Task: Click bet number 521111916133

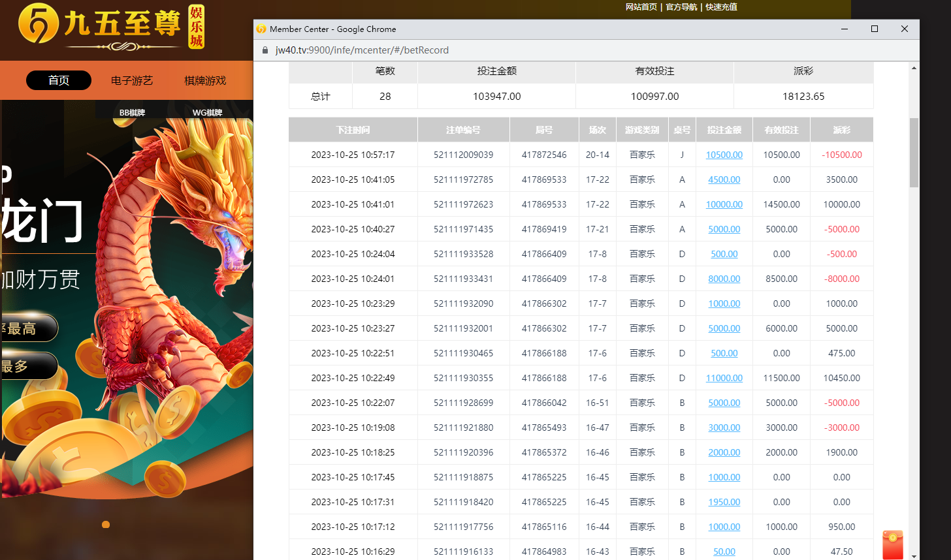Action: tap(464, 552)
